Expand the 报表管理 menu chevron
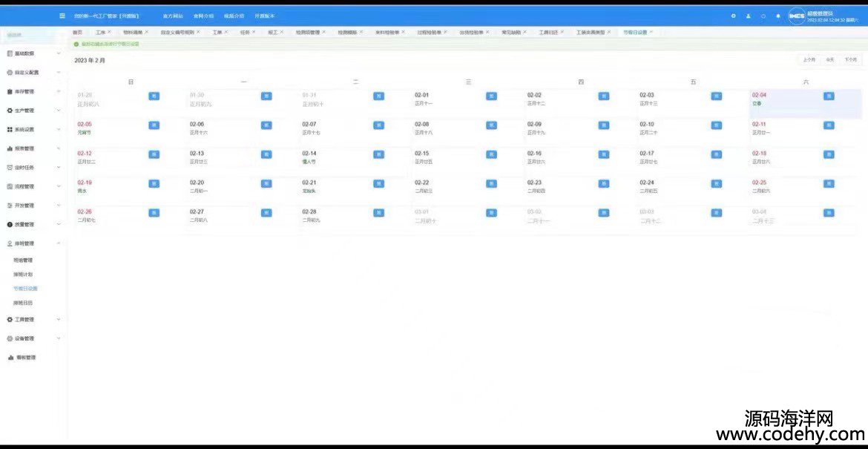868x449 pixels. point(59,148)
